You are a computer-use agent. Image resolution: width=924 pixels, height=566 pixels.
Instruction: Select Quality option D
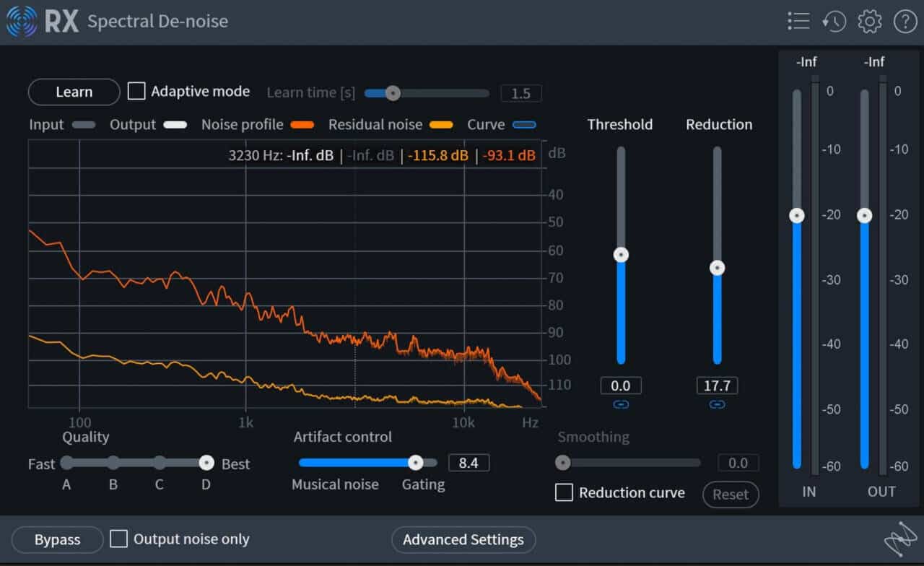pos(206,463)
